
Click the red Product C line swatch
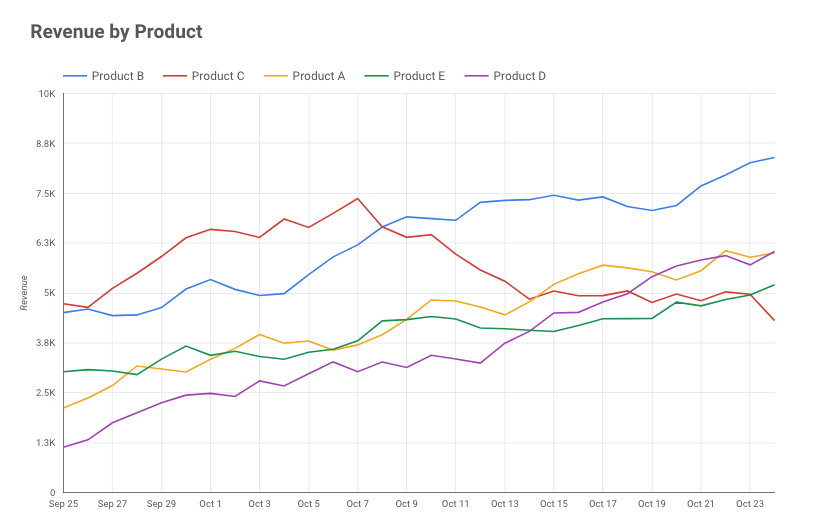(x=174, y=76)
